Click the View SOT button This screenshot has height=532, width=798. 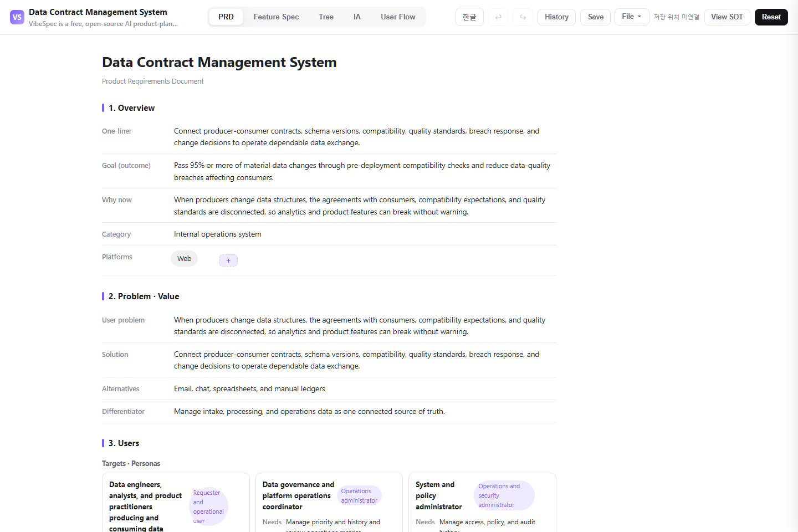click(x=727, y=17)
